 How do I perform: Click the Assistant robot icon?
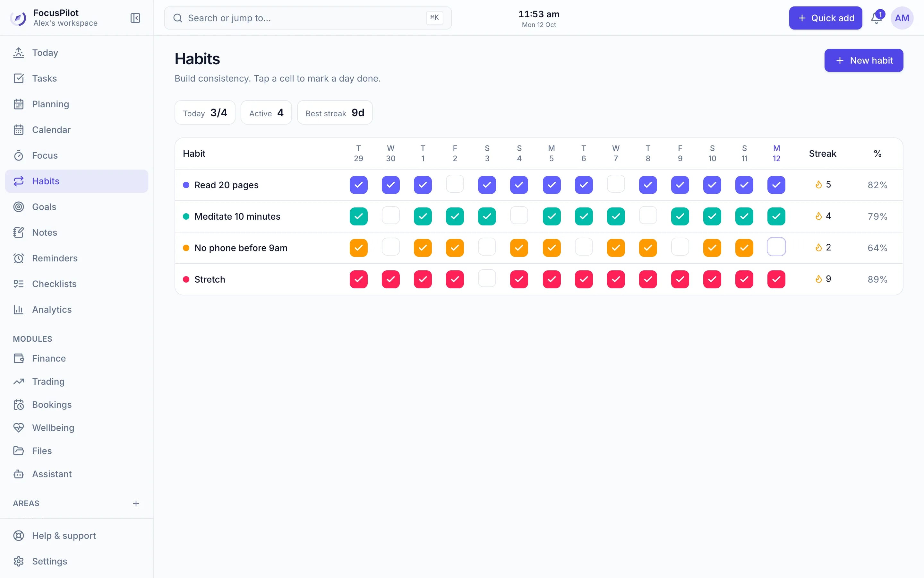(18, 474)
